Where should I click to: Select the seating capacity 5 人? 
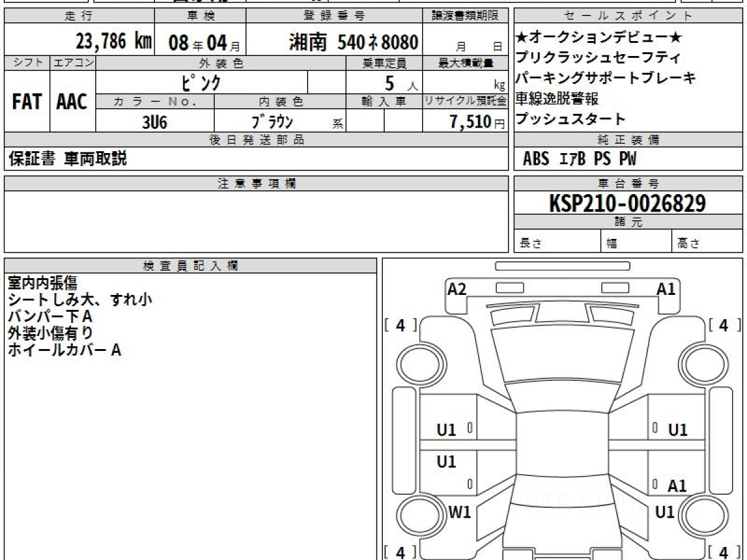400,83
